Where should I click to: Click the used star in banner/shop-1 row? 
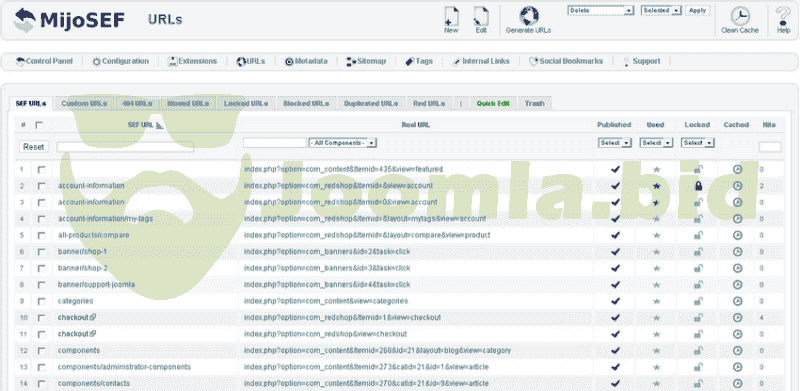tap(657, 252)
